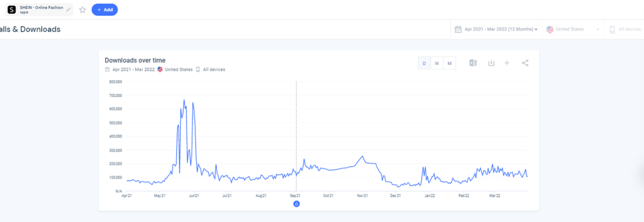Switch chart to monthly granularity M

(450, 63)
